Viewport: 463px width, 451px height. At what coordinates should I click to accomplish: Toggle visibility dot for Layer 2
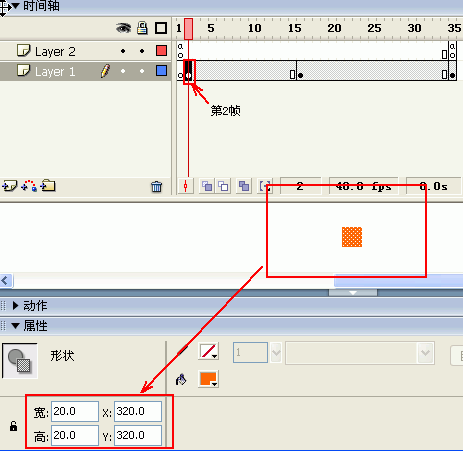point(123,51)
